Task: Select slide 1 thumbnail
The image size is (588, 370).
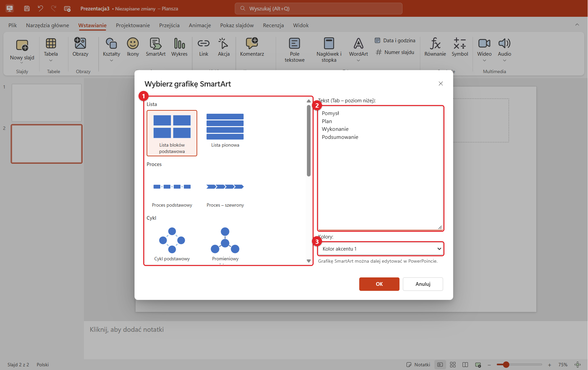Action: tap(47, 103)
